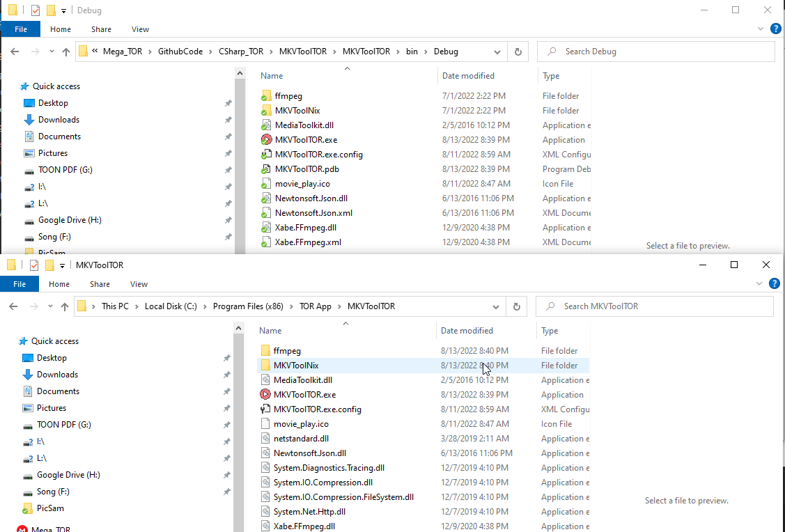Click MKVToolTOR.exe icon in MKVToolTOR window

pyautogui.click(x=265, y=394)
